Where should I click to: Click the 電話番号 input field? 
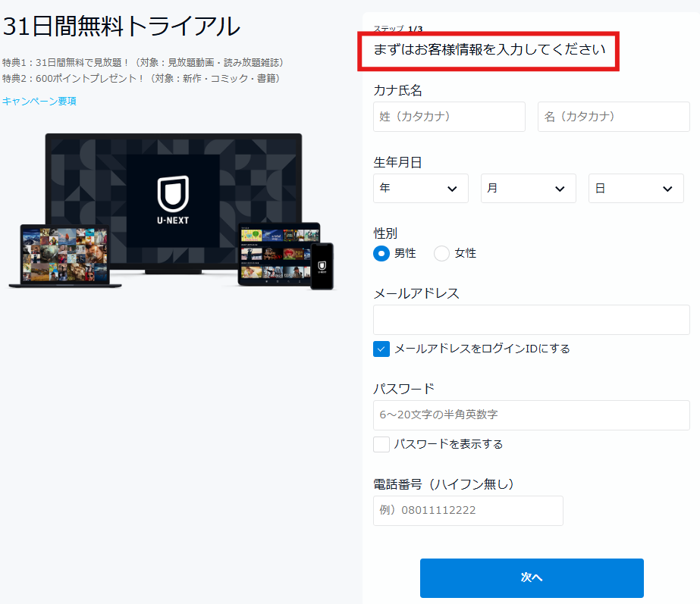(x=468, y=511)
